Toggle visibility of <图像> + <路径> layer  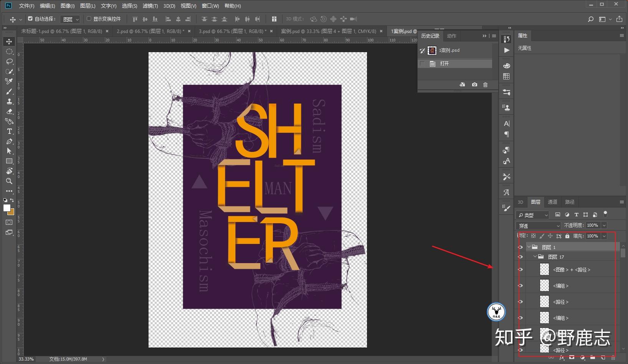[520, 269]
